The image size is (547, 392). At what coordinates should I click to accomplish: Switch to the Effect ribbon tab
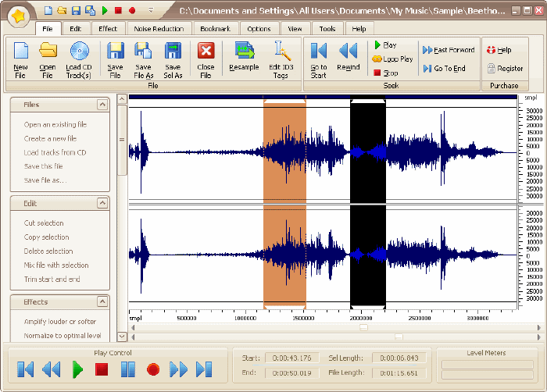click(x=108, y=29)
